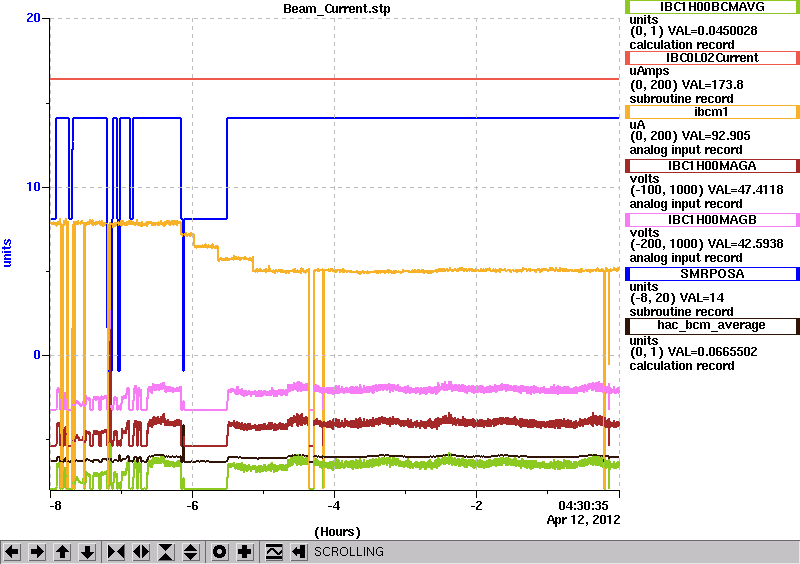Click the circle auto-scale icon
Image resolution: width=800 pixels, height=564 pixels.
pyautogui.click(x=219, y=552)
